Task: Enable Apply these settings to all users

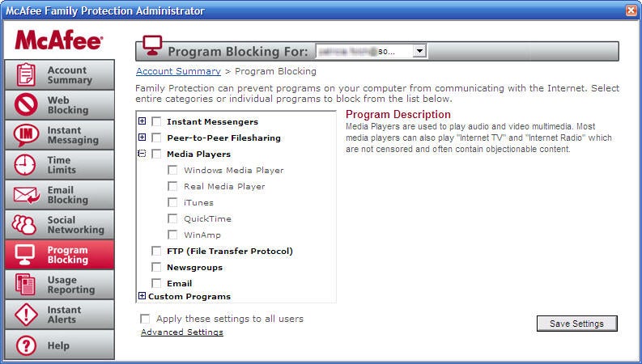Action: tap(145, 319)
